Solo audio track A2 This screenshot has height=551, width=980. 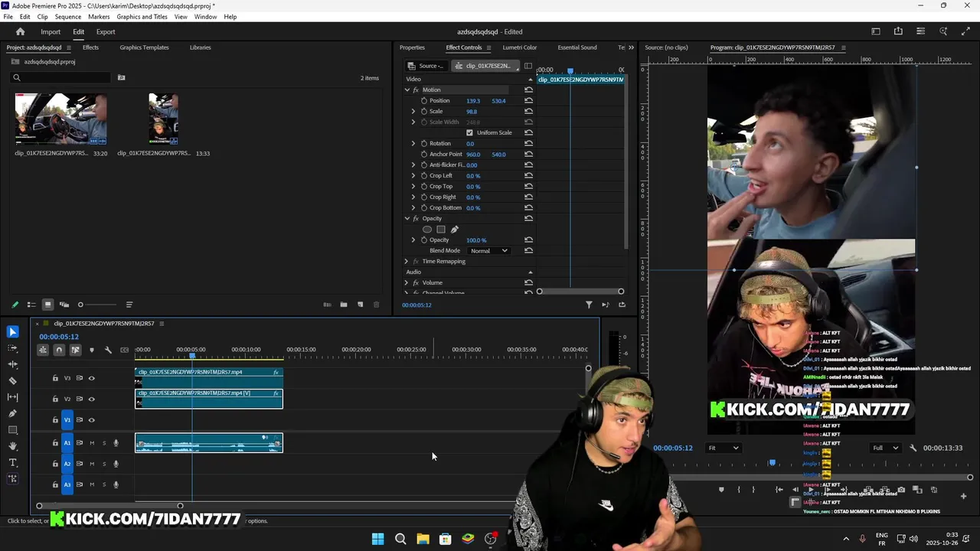coord(104,464)
